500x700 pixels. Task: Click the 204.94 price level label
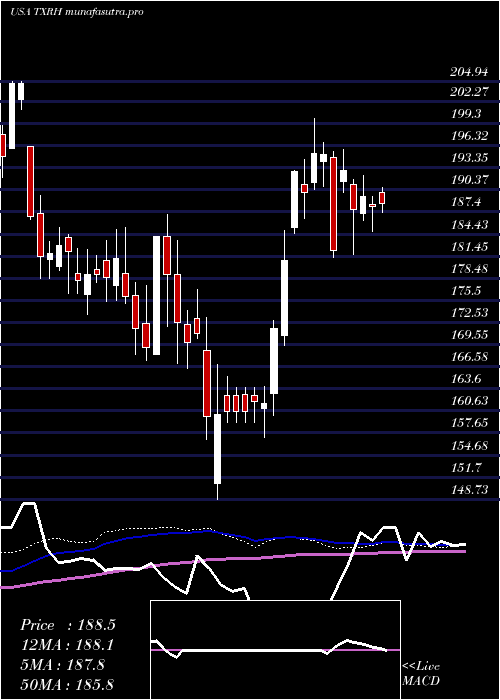click(468, 71)
